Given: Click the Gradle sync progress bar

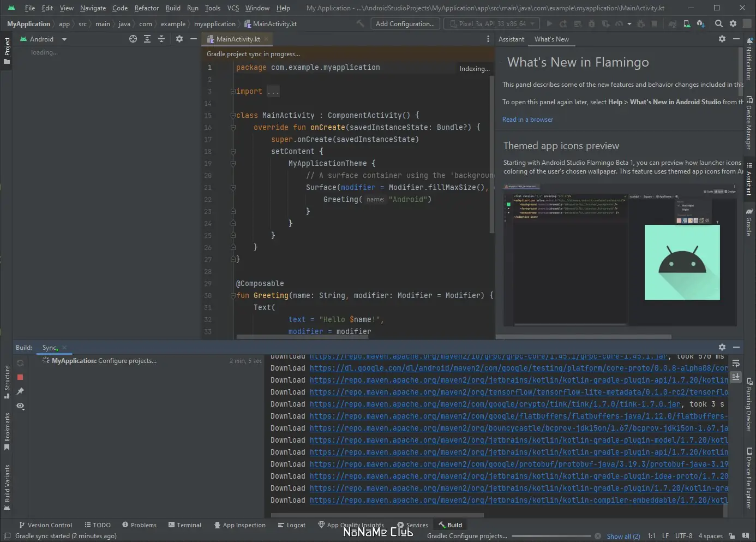Looking at the screenshot, I should coord(552,536).
